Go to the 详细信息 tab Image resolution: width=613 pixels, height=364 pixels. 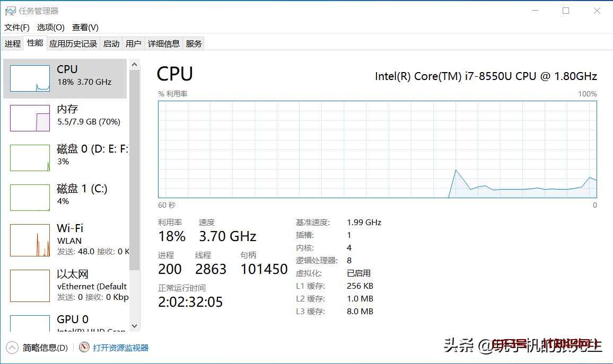coord(164,44)
